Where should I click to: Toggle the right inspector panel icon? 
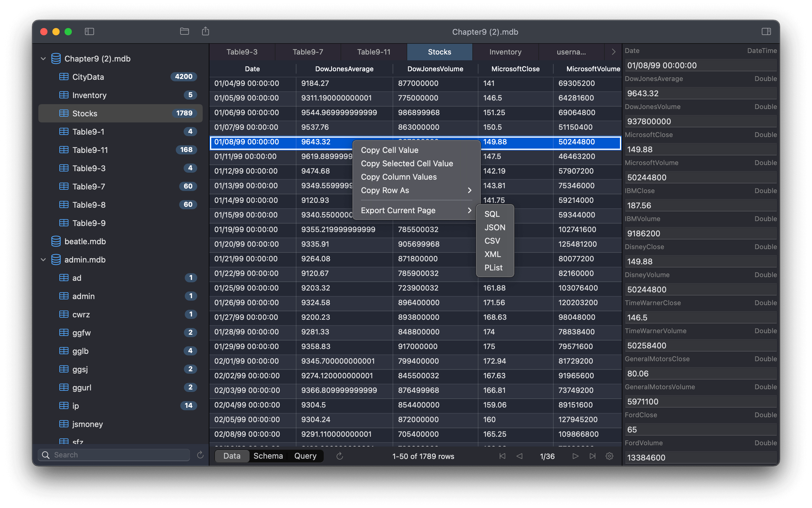click(x=766, y=32)
